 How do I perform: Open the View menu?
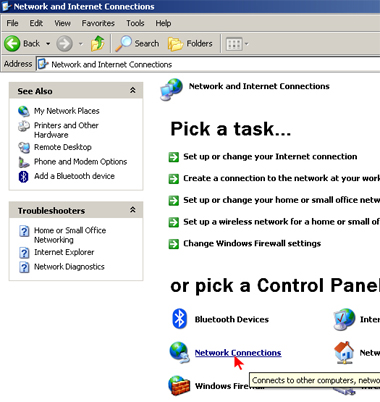(63, 23)
